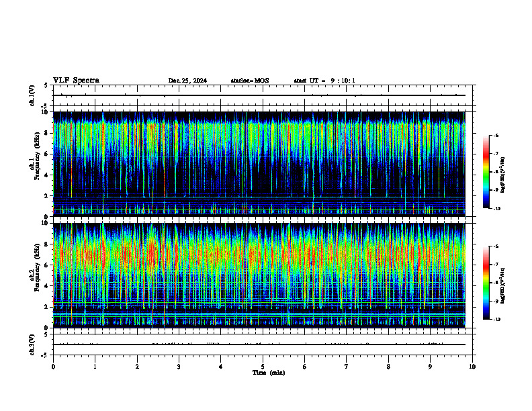Click the "ch.3(V)" waveform axis label

32,345
